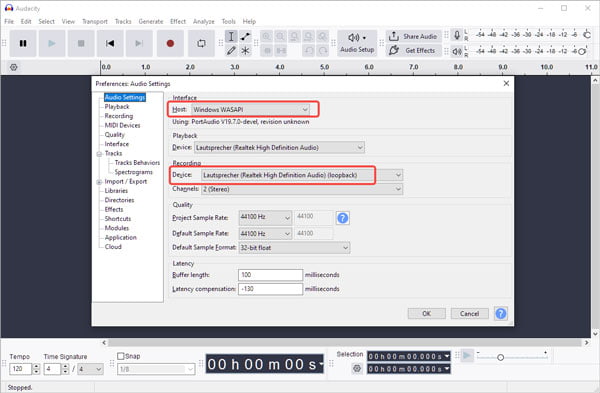Click the microphone record meter icon
Screen dimensions: 600x393
(x=457, y=36)
